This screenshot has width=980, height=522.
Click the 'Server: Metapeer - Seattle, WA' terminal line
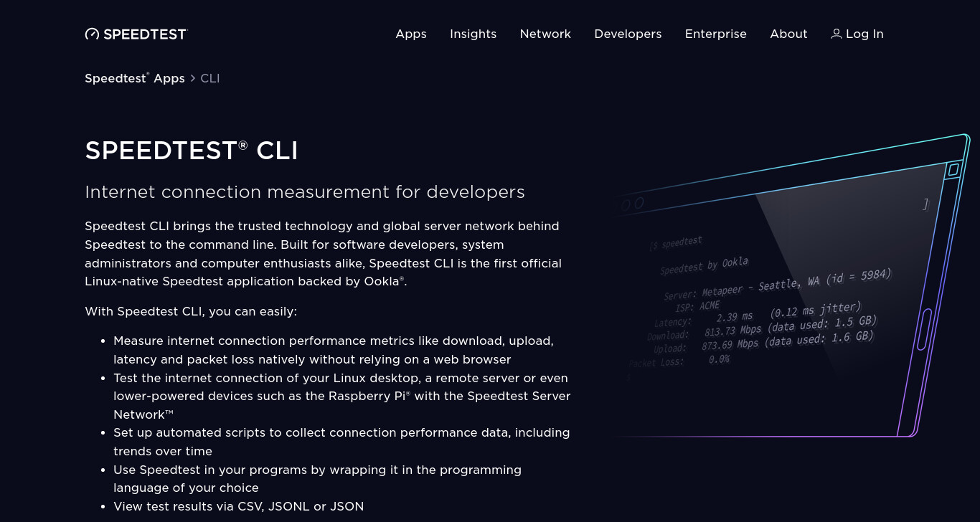click(778, 285)
